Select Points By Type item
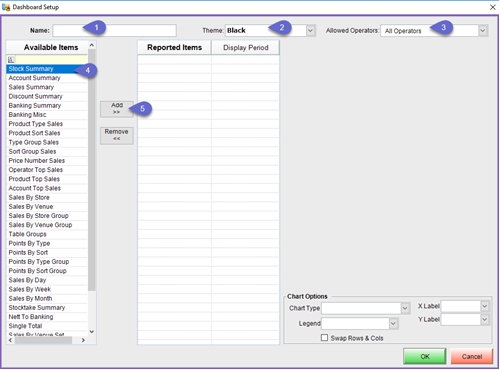500x370 pixels. [x=47, y=243]
